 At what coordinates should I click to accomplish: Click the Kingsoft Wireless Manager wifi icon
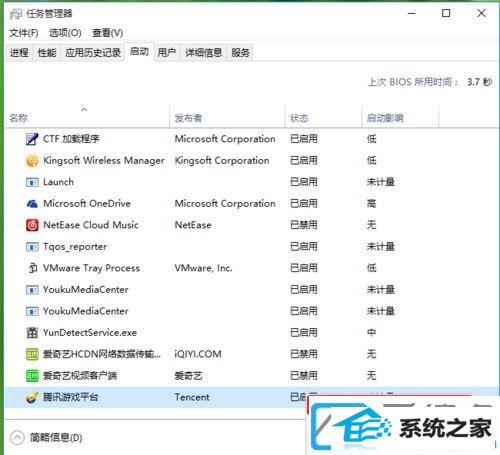(x=32, y=160)
